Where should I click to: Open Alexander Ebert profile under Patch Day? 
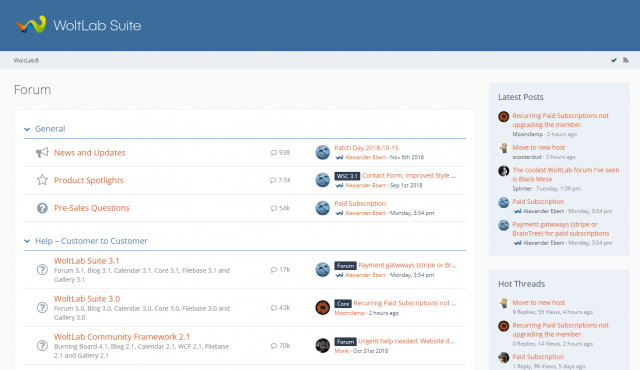coord(365,157)
